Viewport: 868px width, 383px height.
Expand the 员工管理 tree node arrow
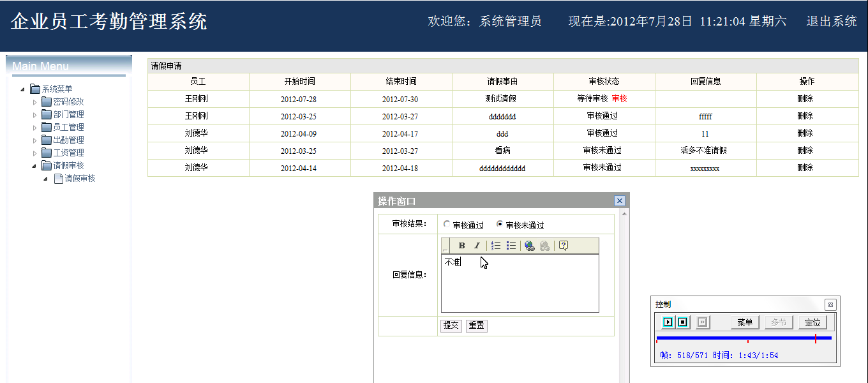coord(34,127)
